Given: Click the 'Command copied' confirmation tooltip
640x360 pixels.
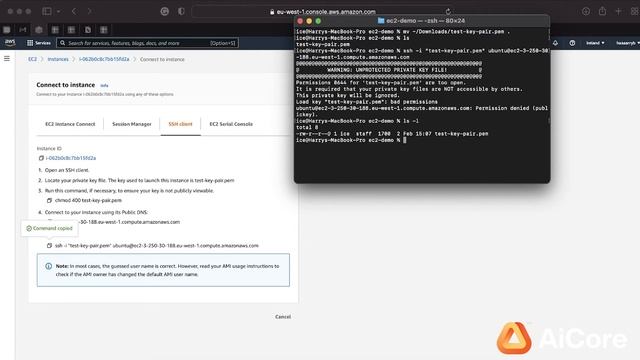Looking at the screenshot, I should [x=49, y=229].
